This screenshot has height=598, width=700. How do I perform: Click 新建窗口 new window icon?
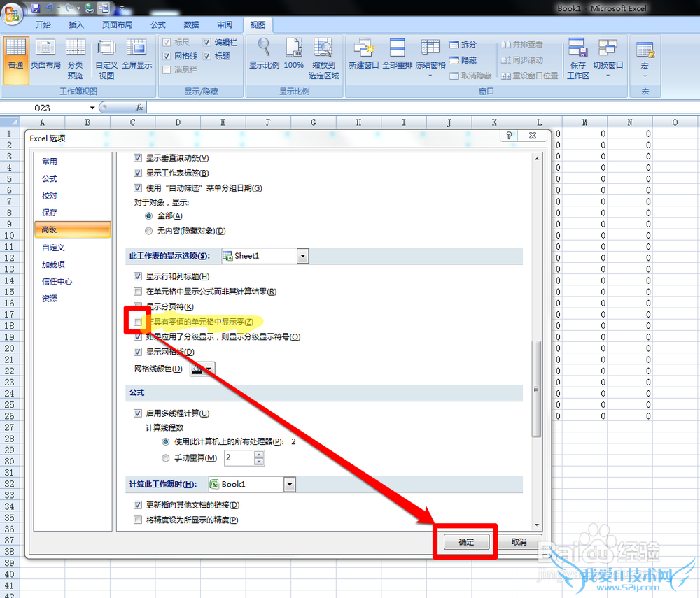pos(363,54)
